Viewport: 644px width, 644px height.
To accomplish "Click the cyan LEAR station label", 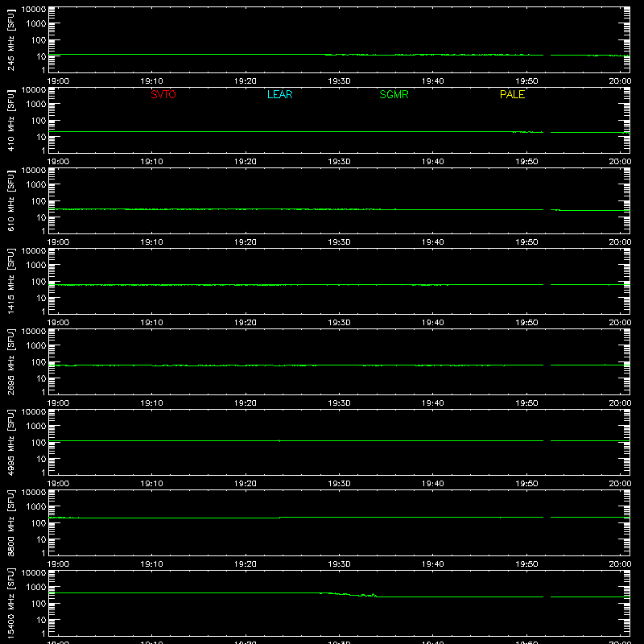I will click(x=279, y=94).
